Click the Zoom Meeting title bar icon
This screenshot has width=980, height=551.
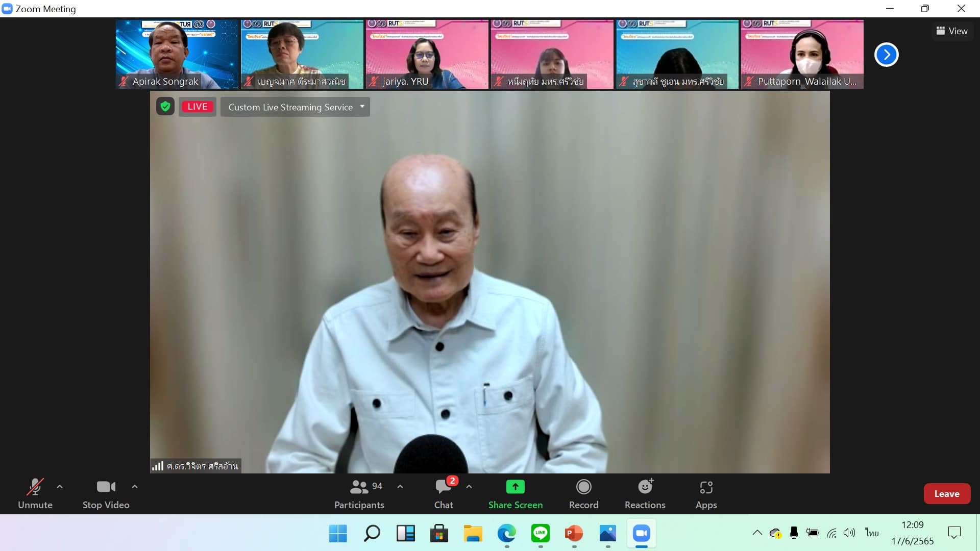[x=7, y=9]
